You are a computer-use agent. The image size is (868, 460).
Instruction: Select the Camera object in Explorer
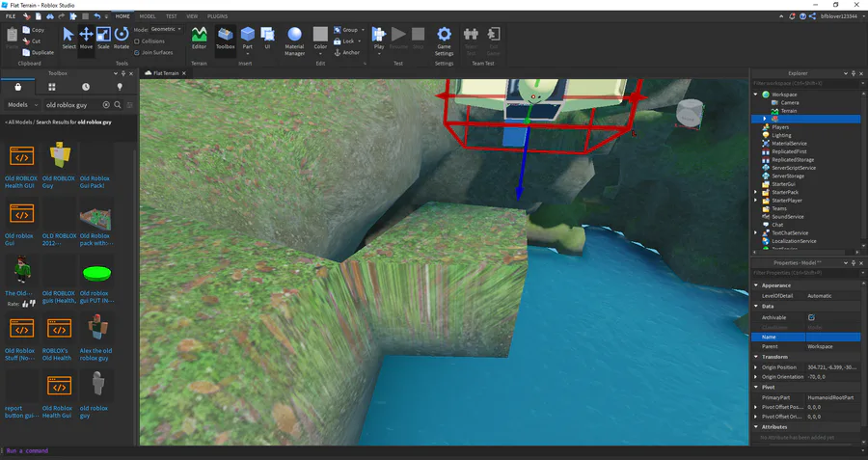(x=789, y=102)
